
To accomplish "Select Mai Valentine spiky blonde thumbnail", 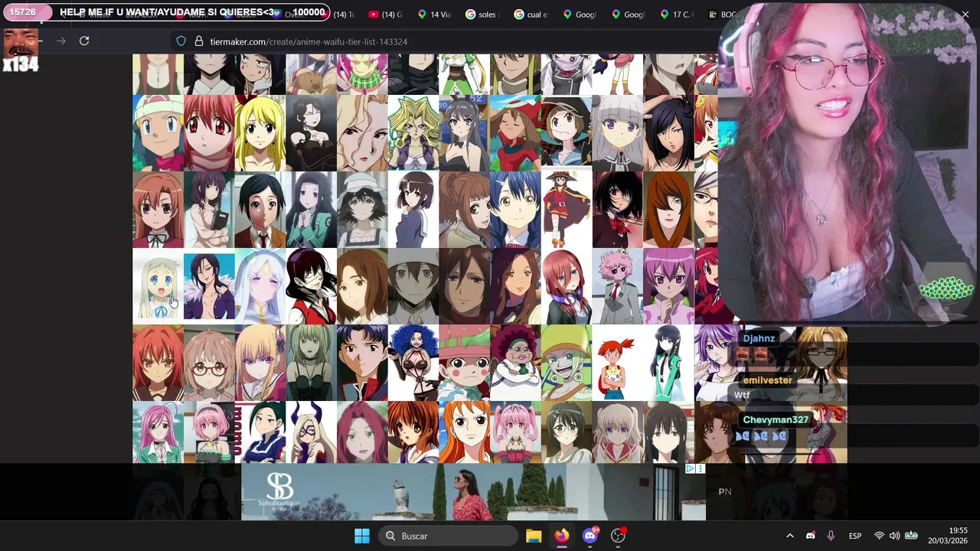I will (413, 133).
